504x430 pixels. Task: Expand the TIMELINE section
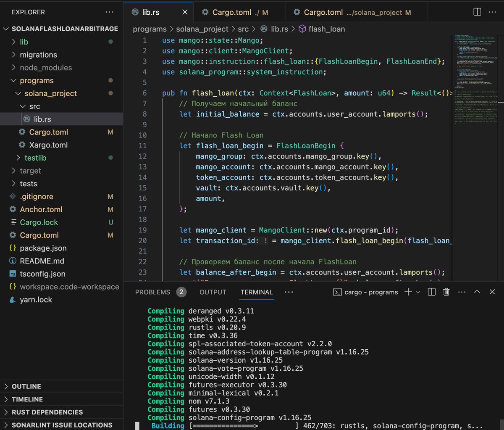point(62,399)
